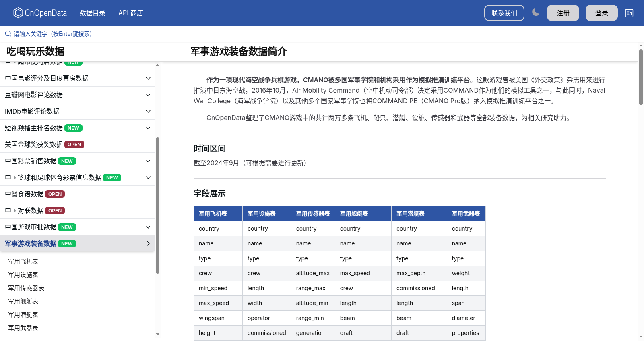Click sidebar scrollbar up arrow

click(x=157, y=65)
